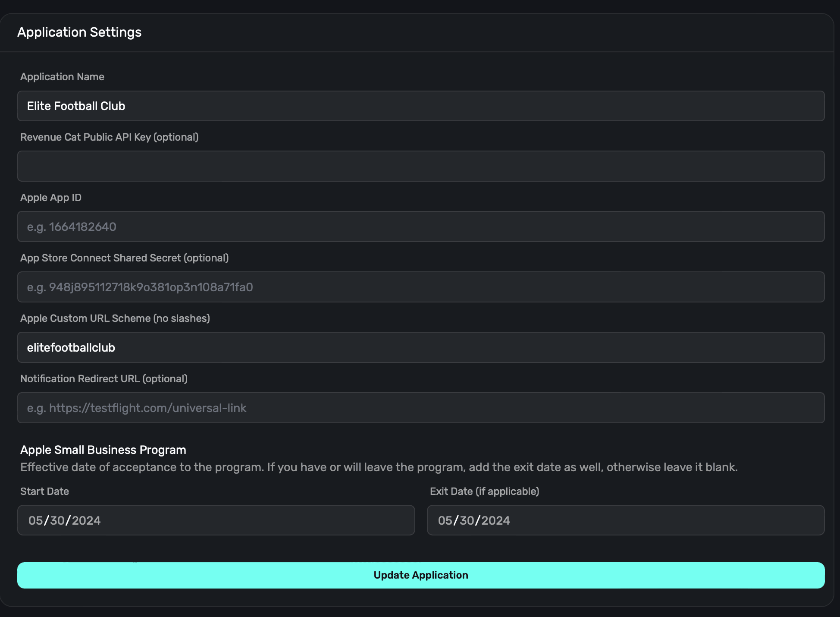
Task: Click the Apple Custom URL Scheme field
Action: click(421, 347)
